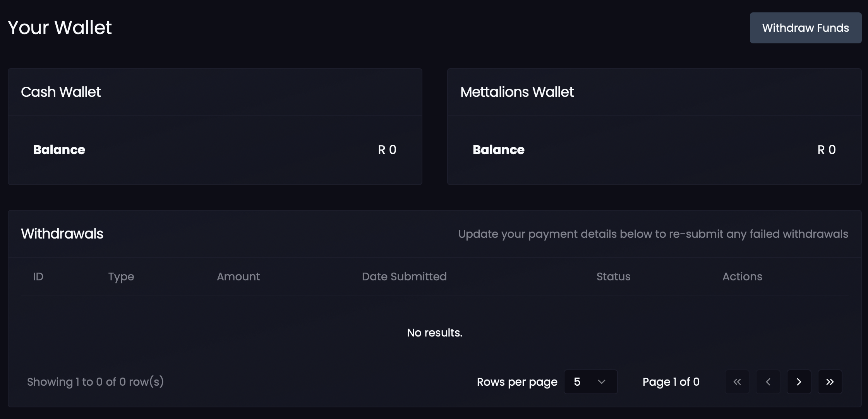Go to the previous withdrawals page
This screenshot has height=419, width=868.
pyautogui.click(x=769, y=382)
